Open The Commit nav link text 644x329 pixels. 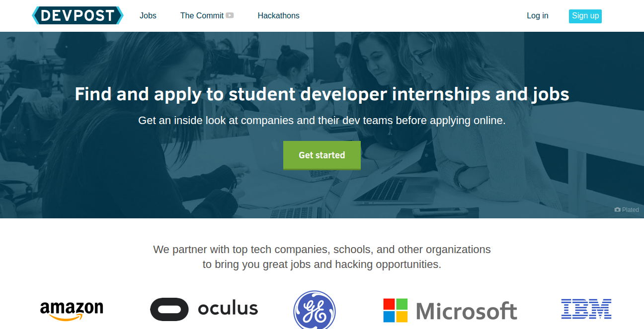202,15
